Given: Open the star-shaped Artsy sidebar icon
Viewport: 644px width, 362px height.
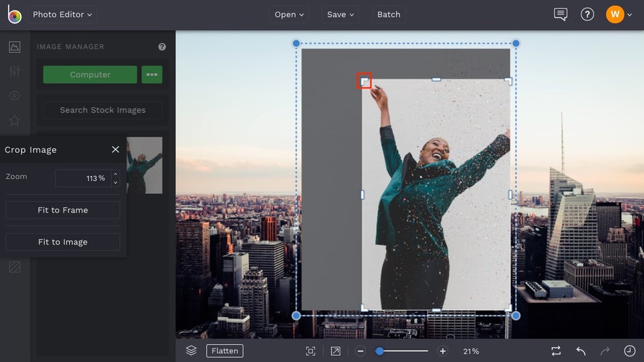Looking at the screenshot, I should tap(14, 120).
